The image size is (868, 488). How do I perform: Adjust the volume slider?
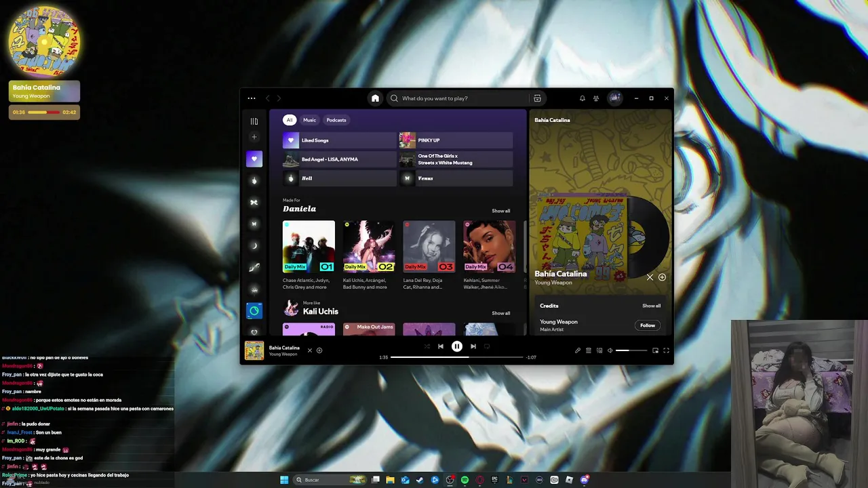[631, 350]
